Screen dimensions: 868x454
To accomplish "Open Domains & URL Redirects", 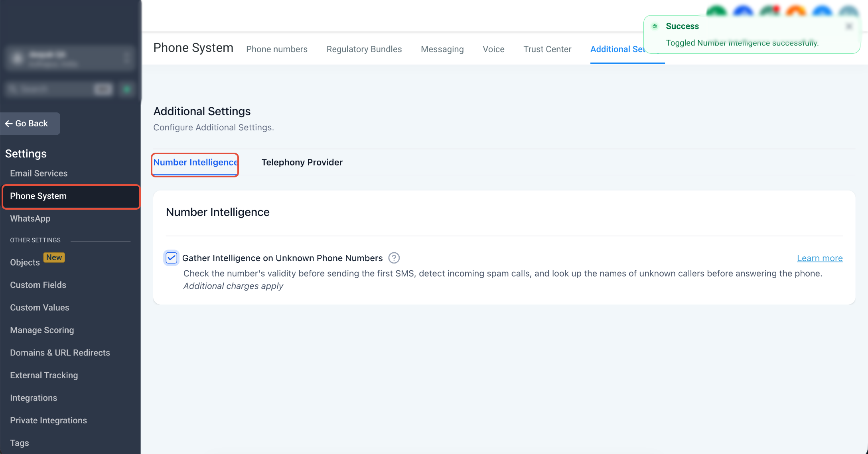I will 60,353.
